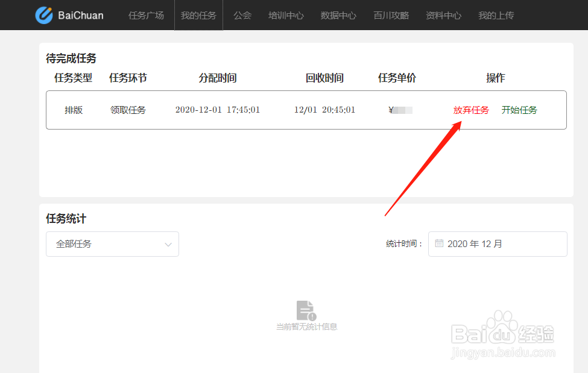
Task: Click the 2020-12-01 17:45:01 allocation time
Action: coord(218,110)
